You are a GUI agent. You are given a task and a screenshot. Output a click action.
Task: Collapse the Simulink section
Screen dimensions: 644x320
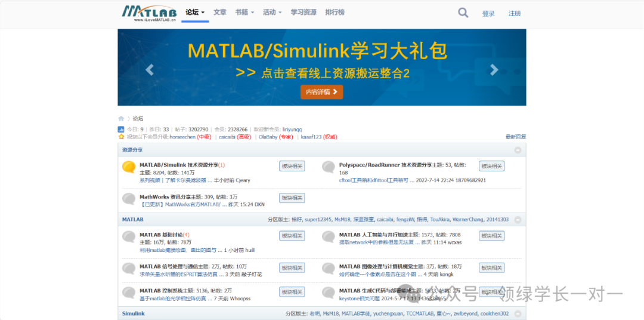tap(518, 313)
